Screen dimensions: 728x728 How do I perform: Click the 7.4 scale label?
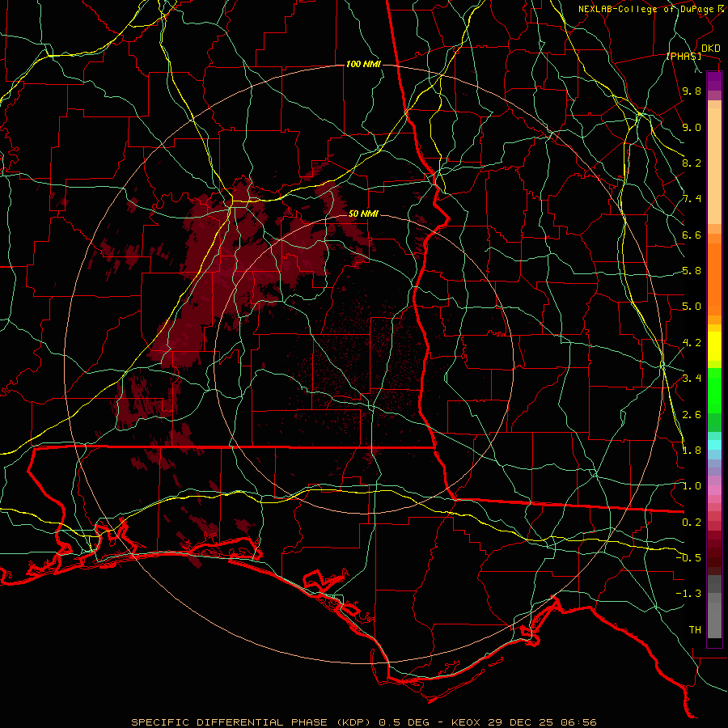(x=692, y=199)
